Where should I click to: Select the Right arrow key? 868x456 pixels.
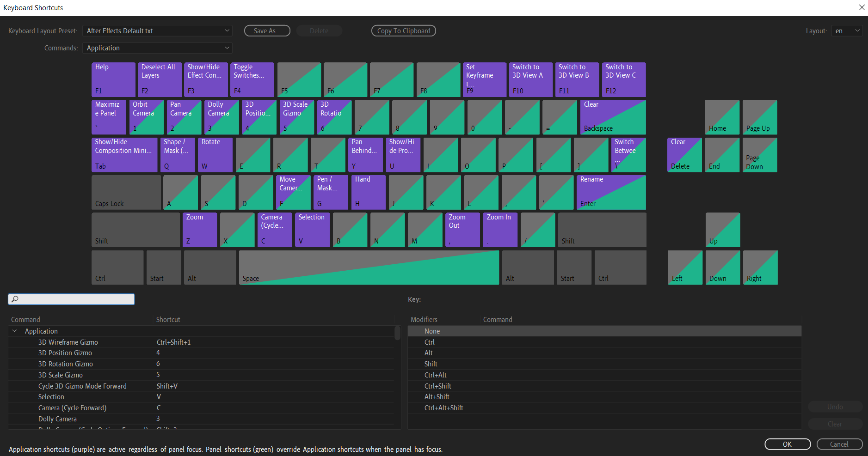click(760, 268)
